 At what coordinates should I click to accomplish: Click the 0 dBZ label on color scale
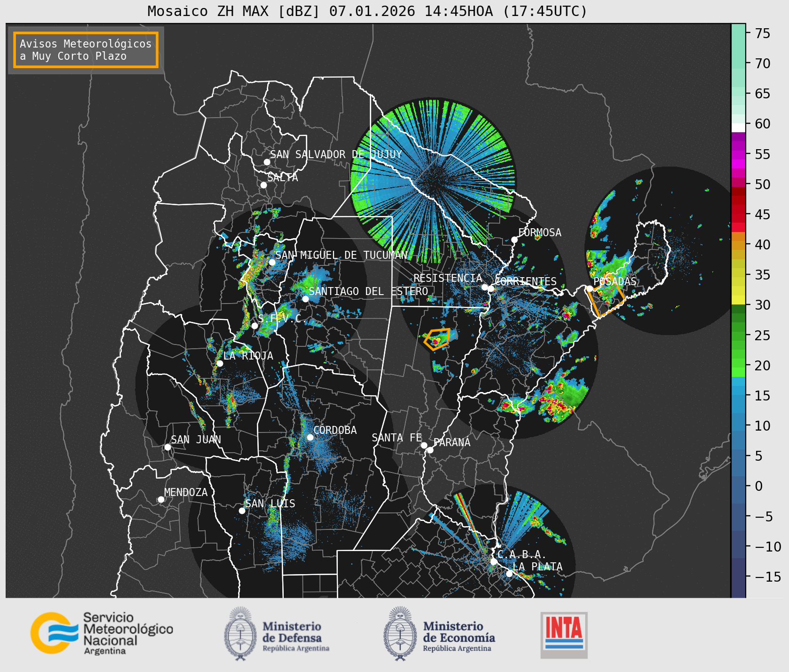(758, 486)
